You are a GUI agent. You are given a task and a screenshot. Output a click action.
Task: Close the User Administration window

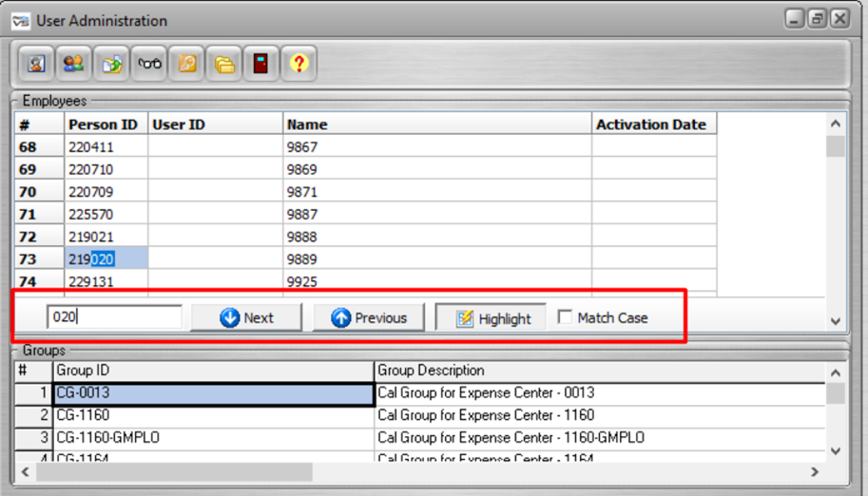(x=839, y=19)
